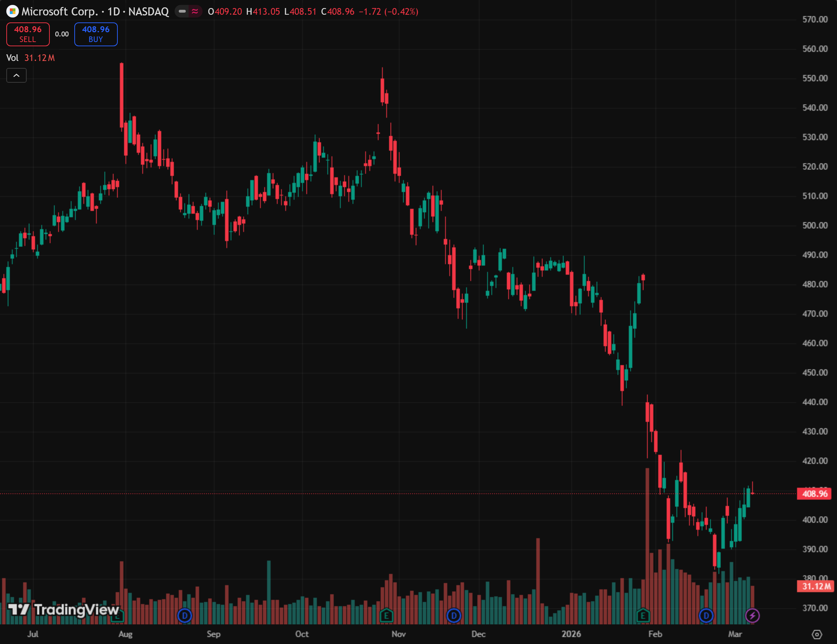This screenshot has height=644, width=837.
Task: Open the earnings marker just before Nov
Action: [x=386, y=616]
